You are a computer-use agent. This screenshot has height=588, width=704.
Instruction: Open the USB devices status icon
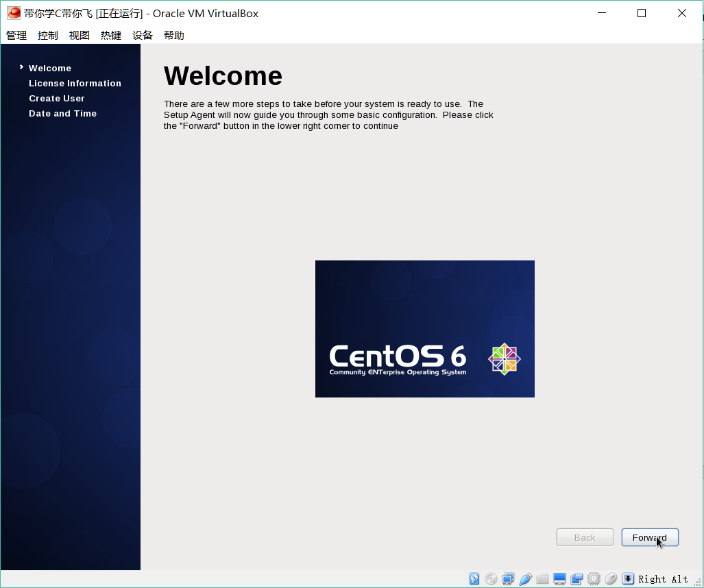(x=526, y=579)
